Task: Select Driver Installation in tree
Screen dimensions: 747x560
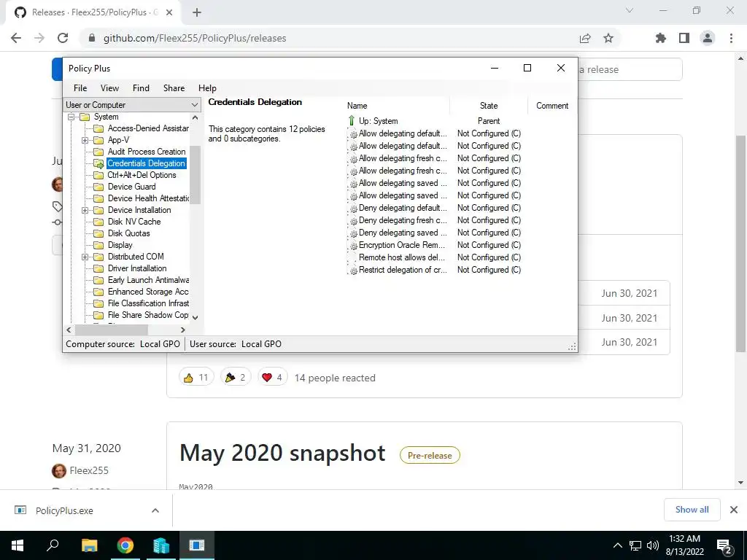Action: [136, 268]
